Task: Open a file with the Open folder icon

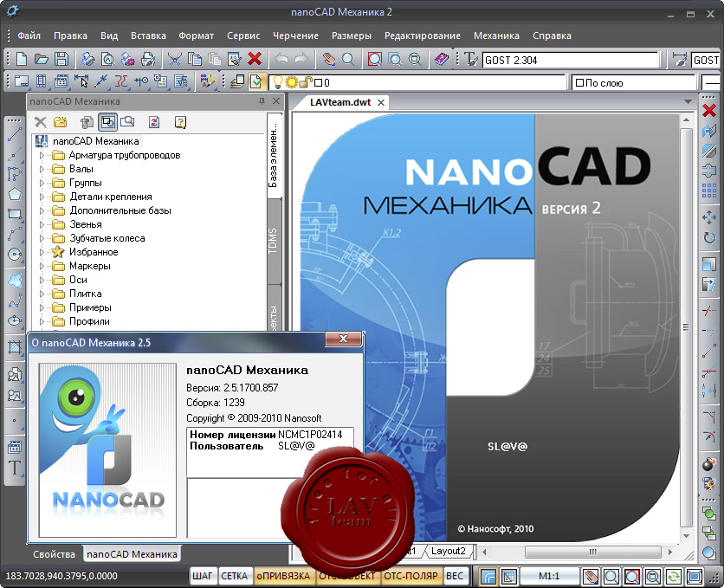Action: [x=42, y=59]
